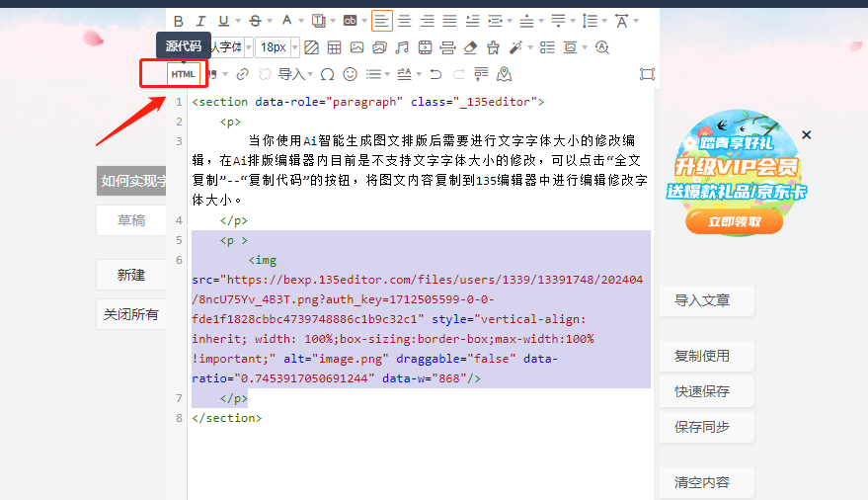
Task: Toggle fullscreen editor mode
Action: click(x=647, y=74)
